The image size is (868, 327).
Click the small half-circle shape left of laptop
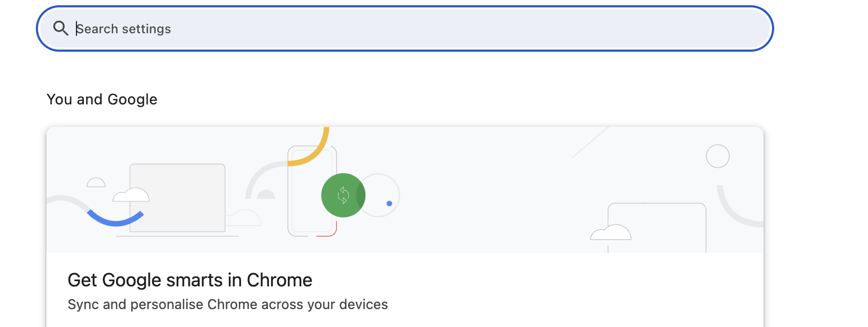pyautogui.click(x=96, y=182)
